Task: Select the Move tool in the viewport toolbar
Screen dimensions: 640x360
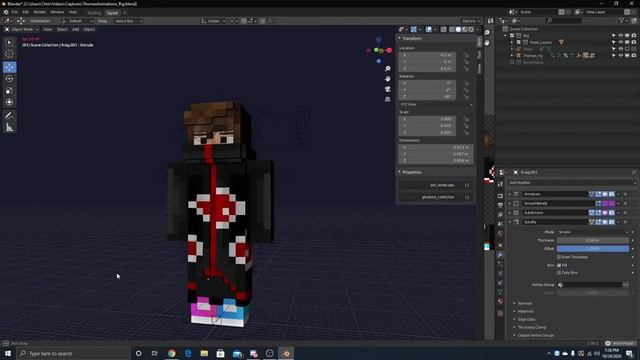Action: (x=9, y=67)
